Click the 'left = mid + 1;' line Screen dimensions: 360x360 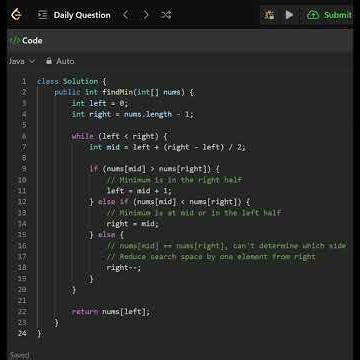(139, 191)
